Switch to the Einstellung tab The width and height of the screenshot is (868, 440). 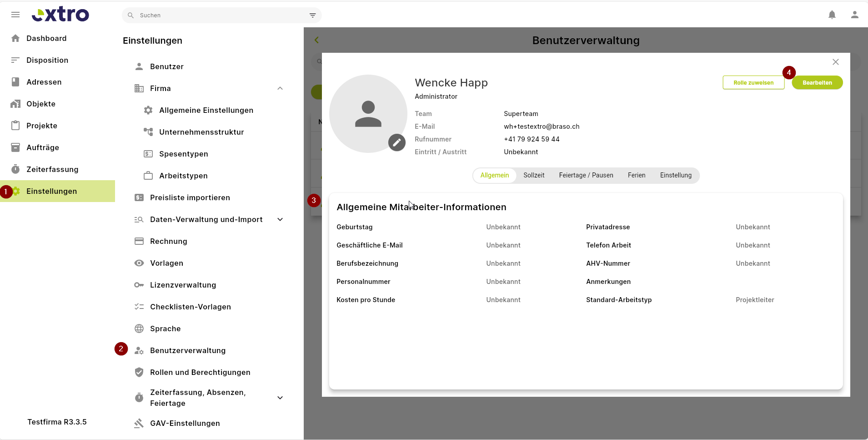click(x=676, y=175)
